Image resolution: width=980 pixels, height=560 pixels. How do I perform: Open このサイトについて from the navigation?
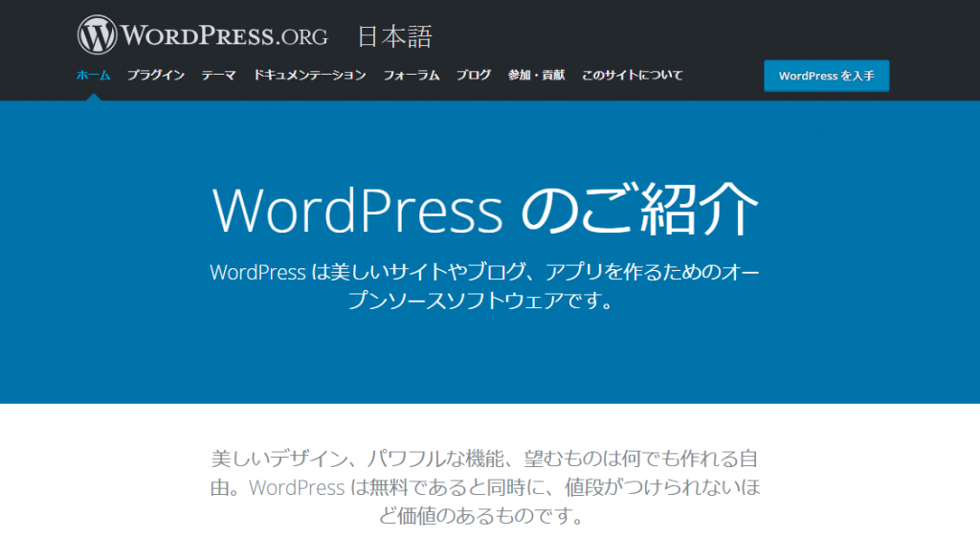pyautogui.click(x=632, y=75)
